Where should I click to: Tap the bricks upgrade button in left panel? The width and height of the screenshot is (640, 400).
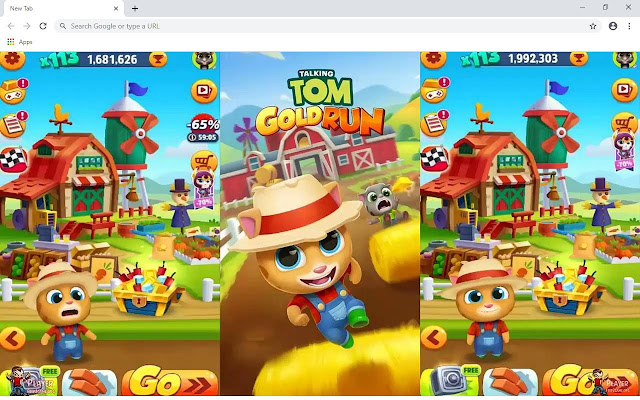90,382
